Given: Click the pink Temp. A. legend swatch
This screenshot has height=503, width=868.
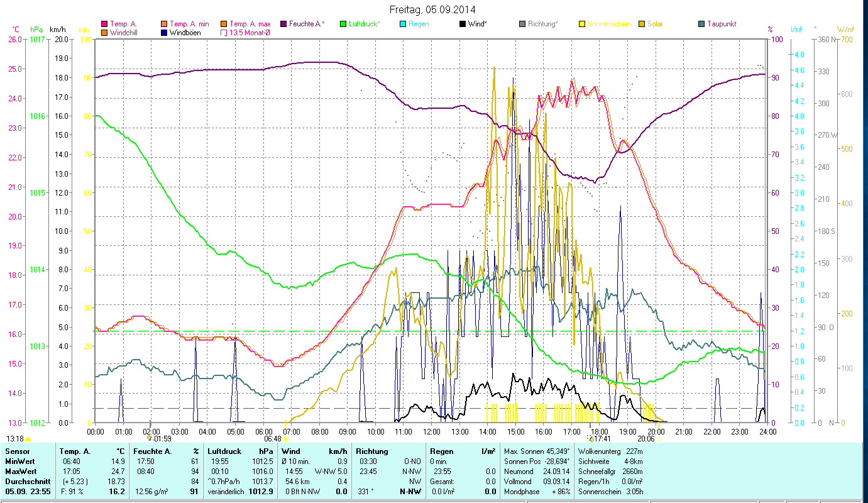Looking at the screenshot, I should coord(104,24).
